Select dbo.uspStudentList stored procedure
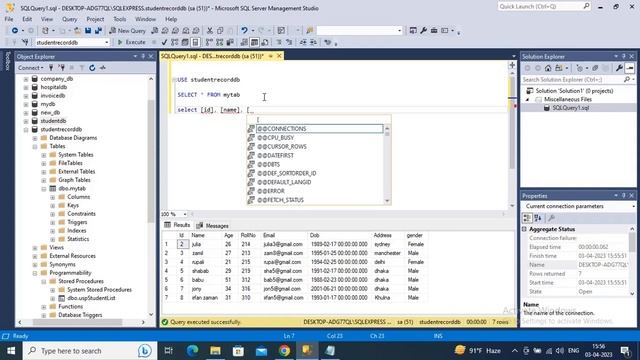This screenshot has width=640, height=360. click(x=91, y=298)
